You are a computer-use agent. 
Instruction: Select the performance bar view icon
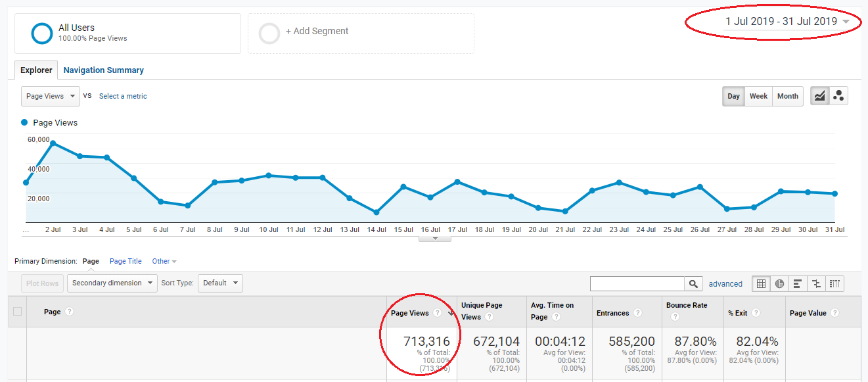click(798, 284)
